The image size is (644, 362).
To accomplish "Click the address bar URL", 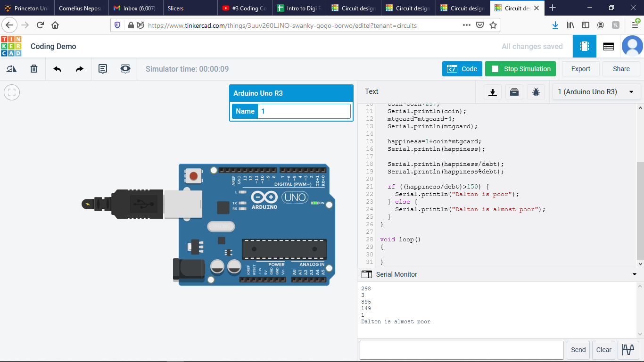I will pyautogui.click(x=282, y=25).
